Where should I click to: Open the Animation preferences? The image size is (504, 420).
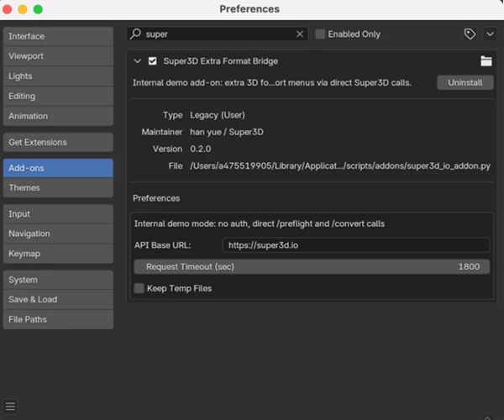point(58,116)
